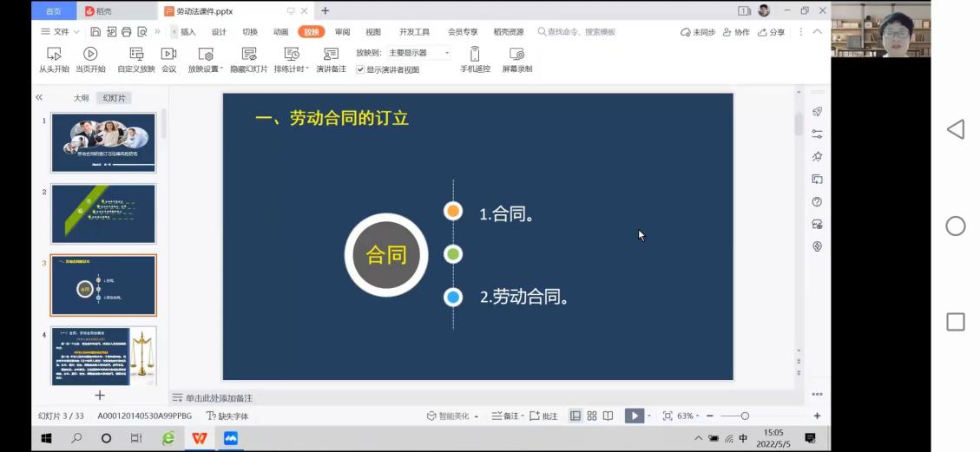
Task: Click the 分享 share button
Action: click(772, 32)
